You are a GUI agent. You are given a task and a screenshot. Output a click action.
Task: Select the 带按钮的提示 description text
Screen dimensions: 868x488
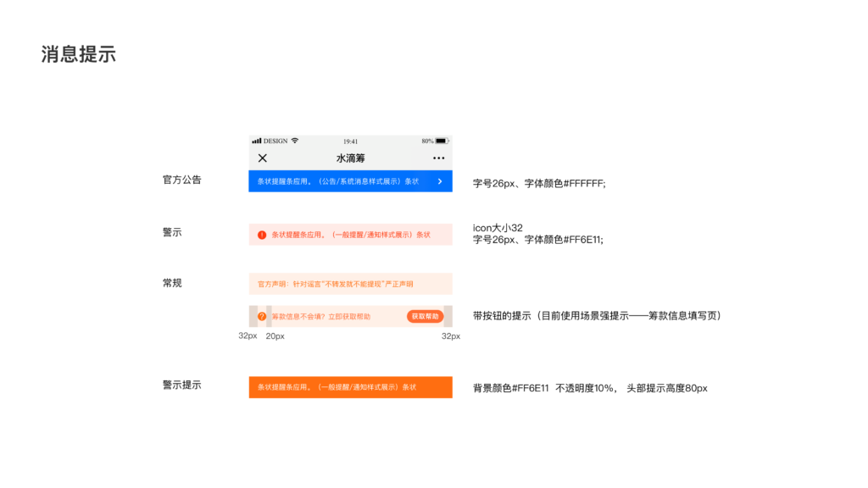(x=597, y=316)
